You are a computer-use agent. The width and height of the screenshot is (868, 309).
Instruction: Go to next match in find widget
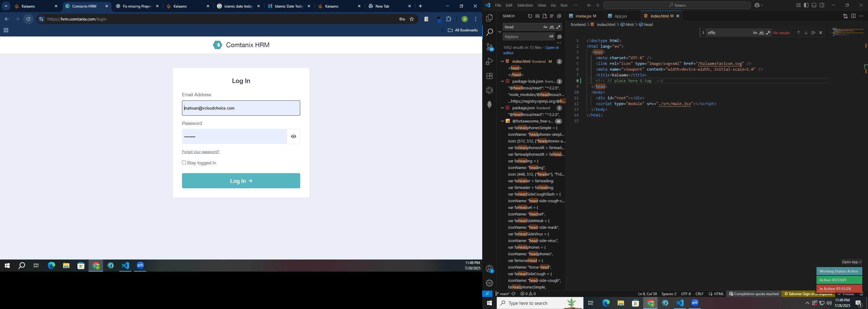click(x=806, y=33)
